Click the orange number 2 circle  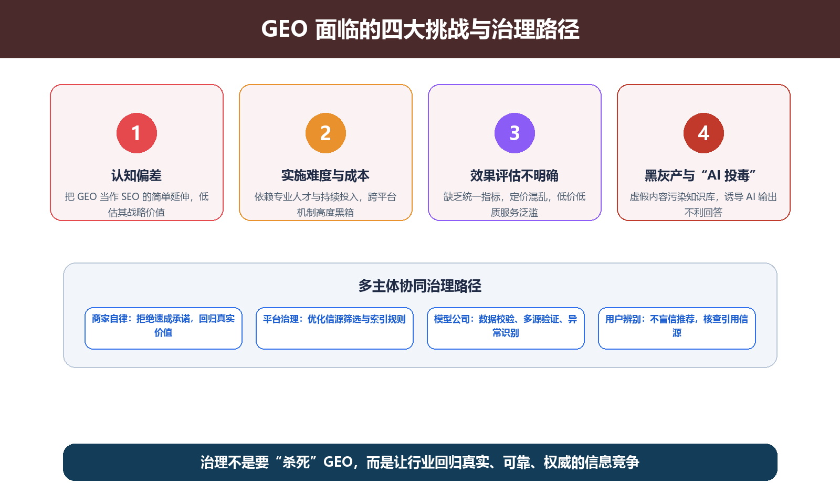(x=325, y=133)
